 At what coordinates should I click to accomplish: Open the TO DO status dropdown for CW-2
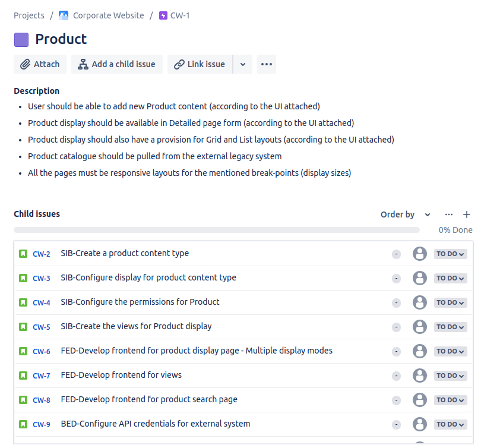[x=450, y=253]
